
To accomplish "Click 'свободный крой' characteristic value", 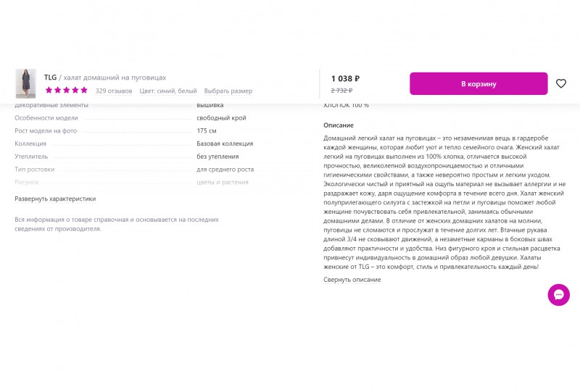I will click(221, 118).
